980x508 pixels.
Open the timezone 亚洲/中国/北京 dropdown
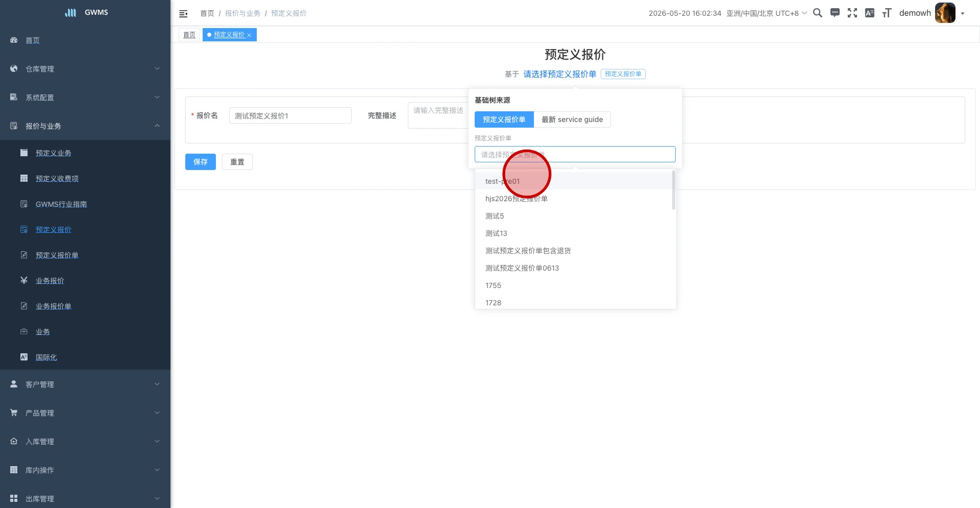coord(767,13)
